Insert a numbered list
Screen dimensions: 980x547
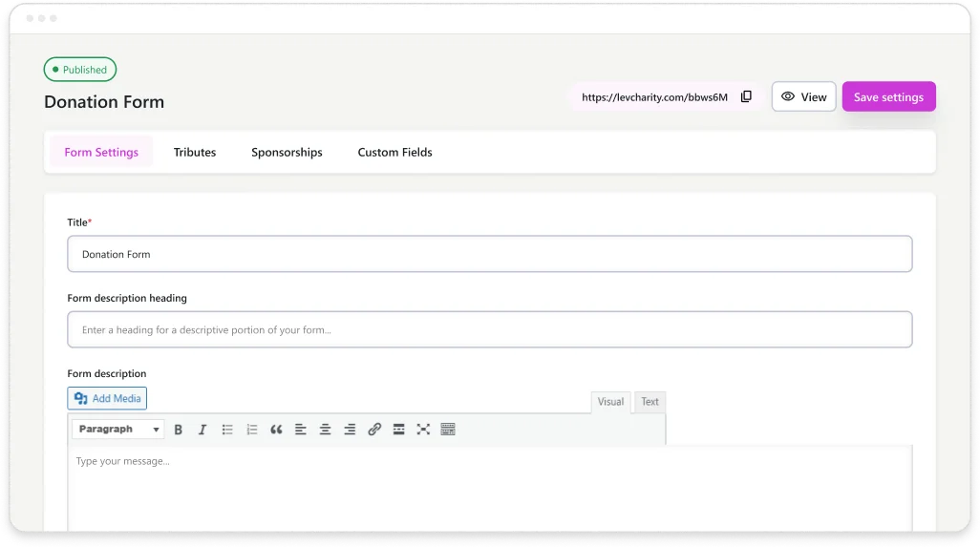coord(252,430)
